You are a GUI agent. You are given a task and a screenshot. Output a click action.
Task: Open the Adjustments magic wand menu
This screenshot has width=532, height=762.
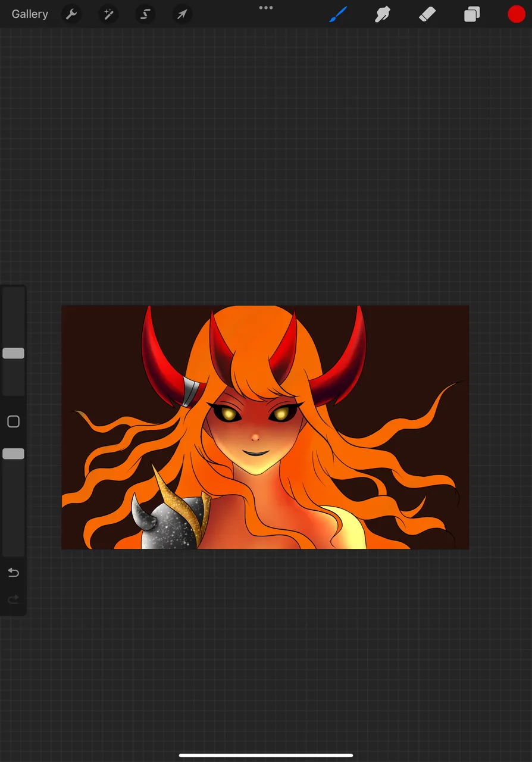pyautogui.click(x=108, y=14)
